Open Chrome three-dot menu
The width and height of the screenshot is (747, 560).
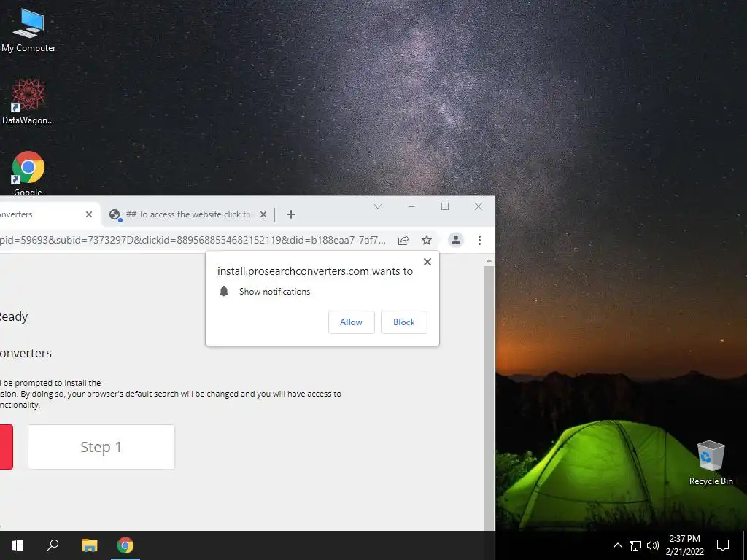click(x=479, y=240)
